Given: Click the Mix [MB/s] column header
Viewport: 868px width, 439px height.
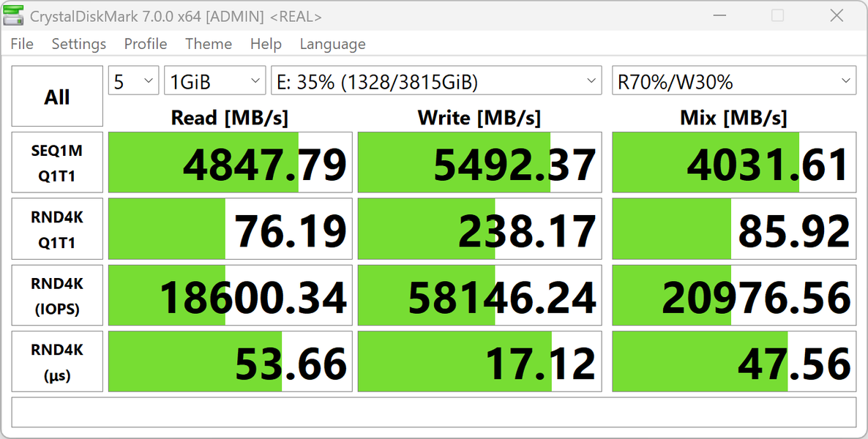Looking at the screenshot, I should pyautogui.click(x=733, y=118).
